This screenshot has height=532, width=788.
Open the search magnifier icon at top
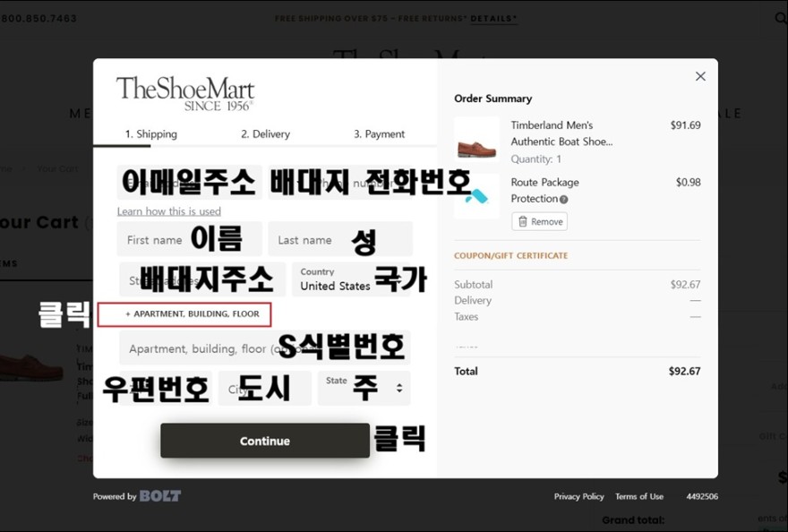tap(781, 19)
